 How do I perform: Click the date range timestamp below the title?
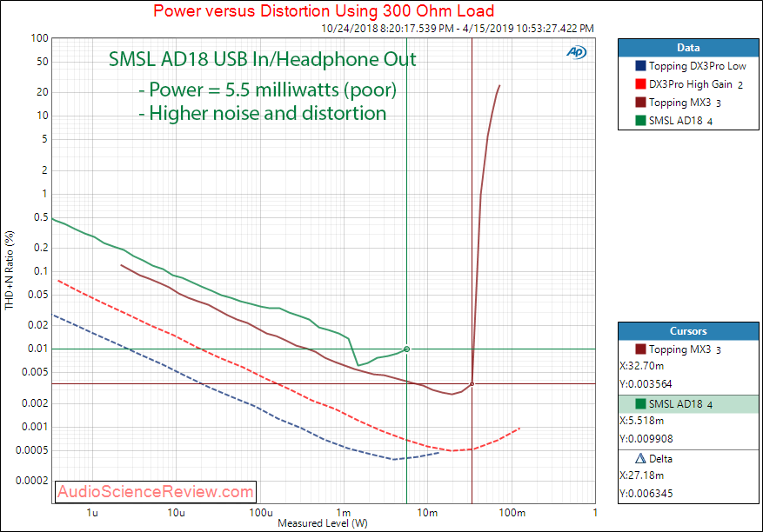[458, 28]
